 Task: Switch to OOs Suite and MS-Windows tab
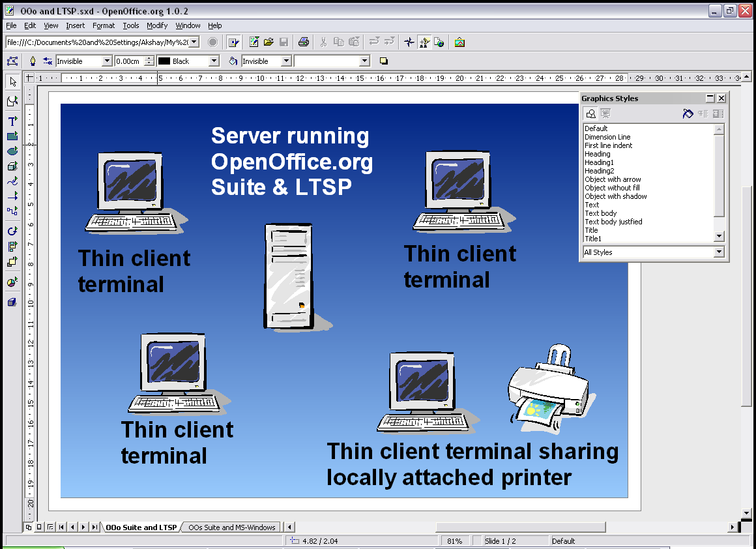click(231, 527)
